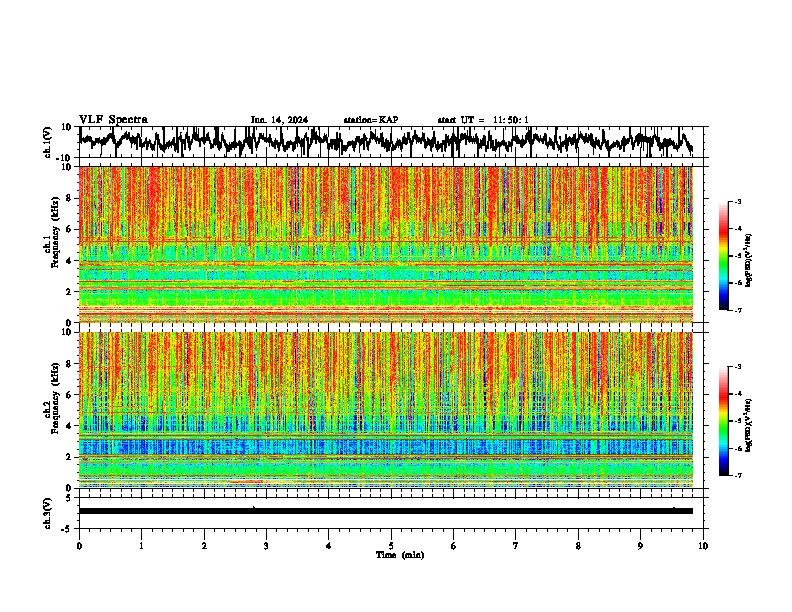Image resolution: width=792 pixels, height=612 pixels.
Task: Click the "0" tick label on the time axis
Action: 79,546
